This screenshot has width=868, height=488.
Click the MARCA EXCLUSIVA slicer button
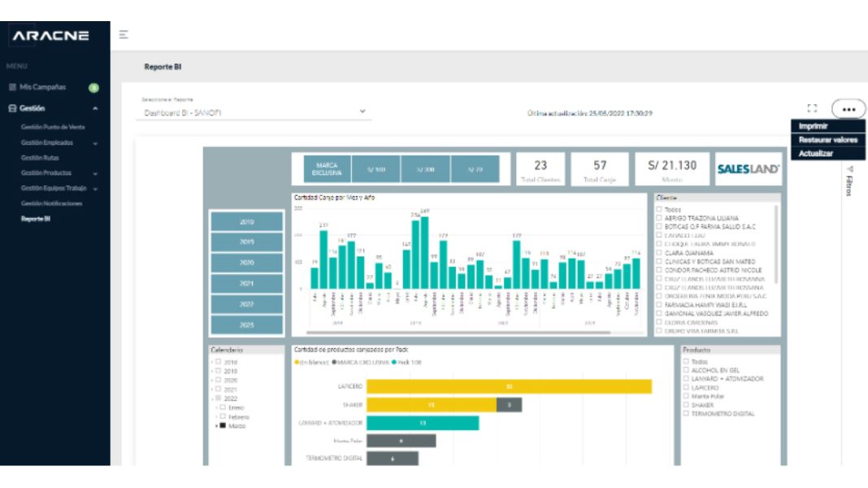327,169
